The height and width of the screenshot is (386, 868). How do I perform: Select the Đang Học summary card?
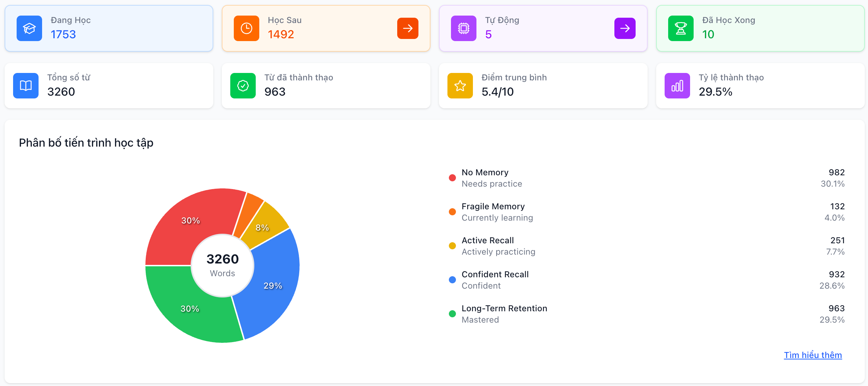coord(108,28)
